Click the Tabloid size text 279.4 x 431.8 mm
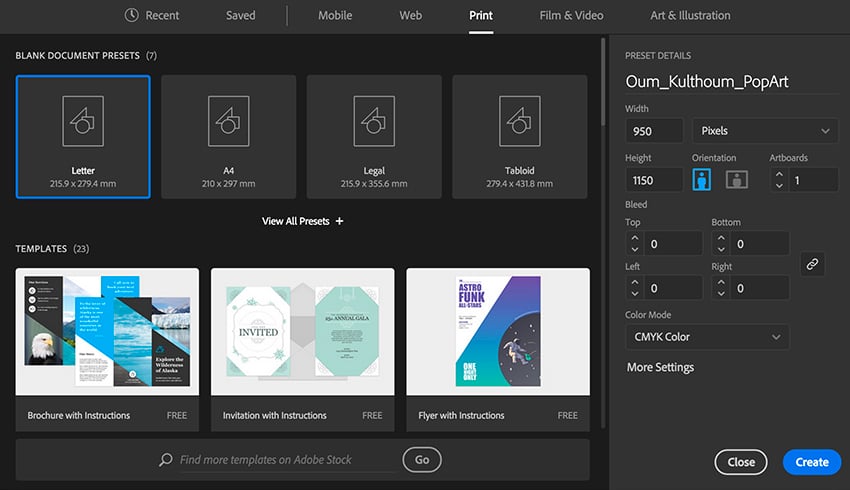This screenshot has height=490, width=850. tap(520, 184)
